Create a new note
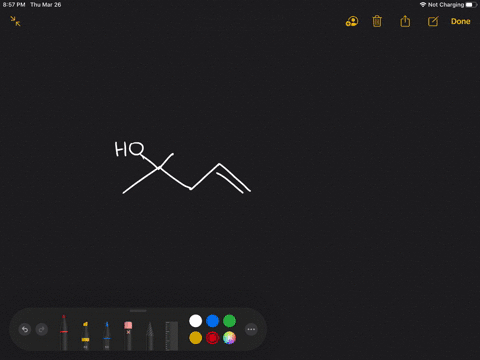Screen dimensions: 480x360 tap(433, 21)
